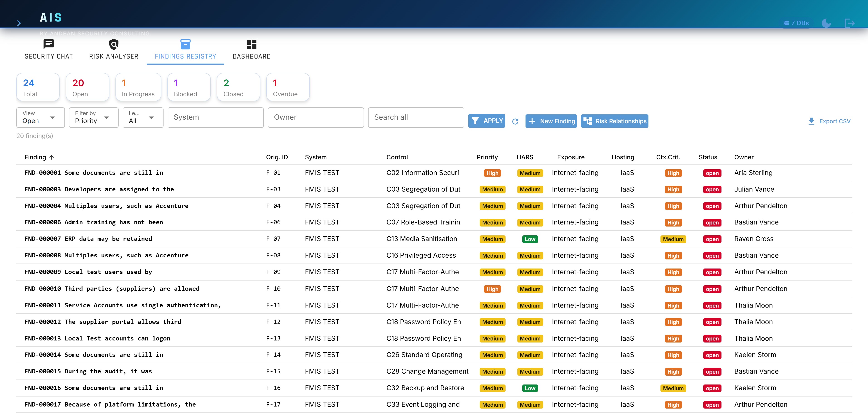Open the Security Chat tab
Image resolution: width=868 pixels, height=414 pixels.
coord(49,49)
